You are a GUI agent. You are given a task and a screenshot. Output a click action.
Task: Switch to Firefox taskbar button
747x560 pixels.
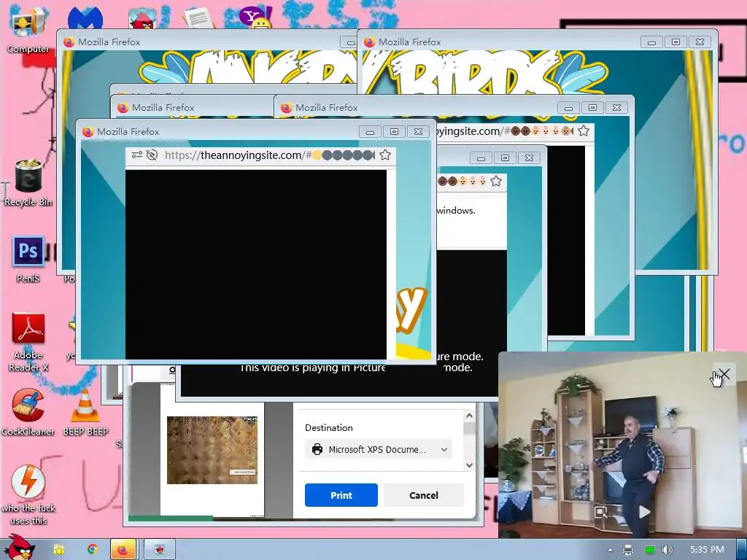pyautogui.click(x=123, y=550)
